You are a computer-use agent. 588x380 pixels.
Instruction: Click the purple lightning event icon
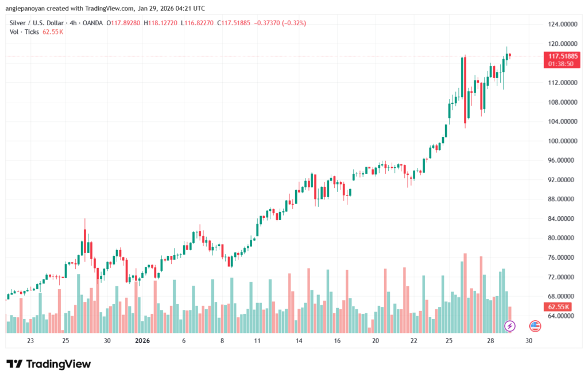click(x=510, y=326)
